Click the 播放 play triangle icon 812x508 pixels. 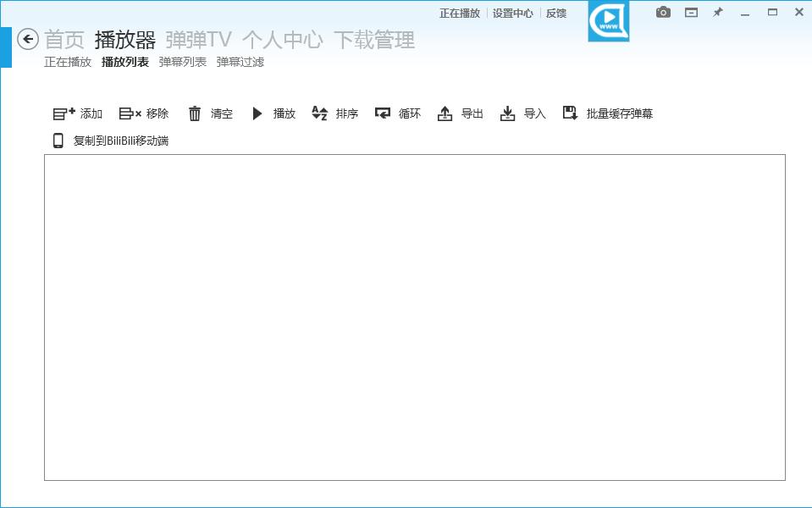257,113
